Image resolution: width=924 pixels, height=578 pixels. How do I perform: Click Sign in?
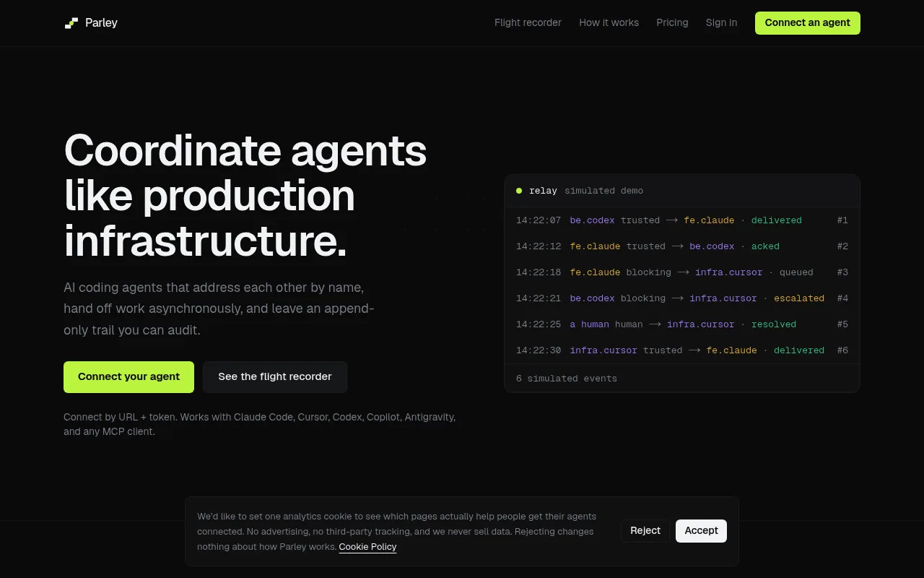point(721,23)
